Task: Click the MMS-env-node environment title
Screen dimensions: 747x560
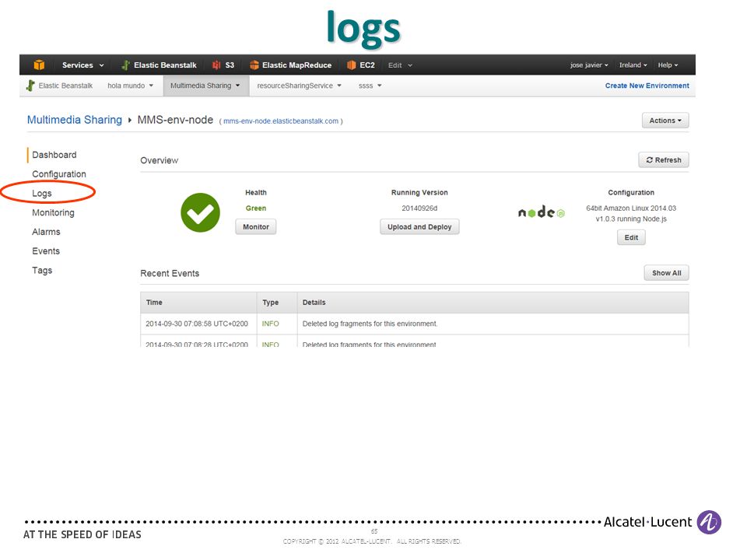Action: [x=175, y=120]
